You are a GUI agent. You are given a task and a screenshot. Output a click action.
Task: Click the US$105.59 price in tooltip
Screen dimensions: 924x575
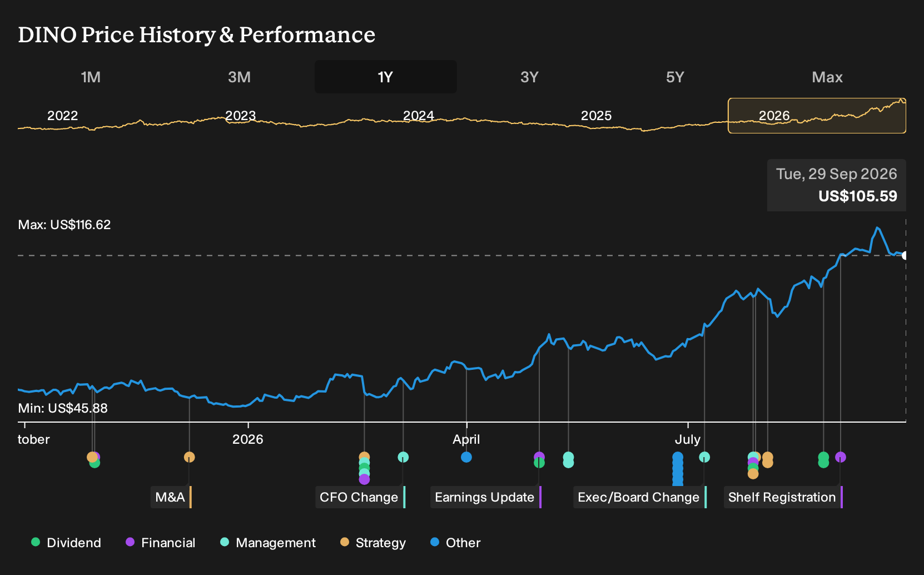857,196
